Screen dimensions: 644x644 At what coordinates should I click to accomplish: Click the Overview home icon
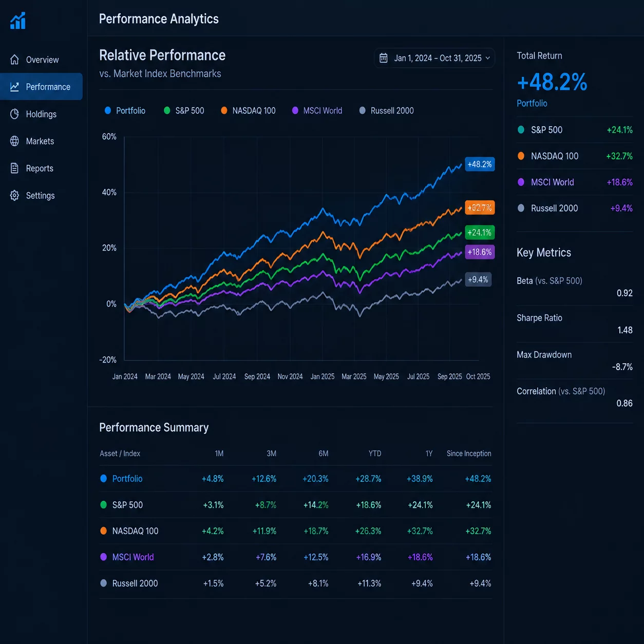point(15,60)
